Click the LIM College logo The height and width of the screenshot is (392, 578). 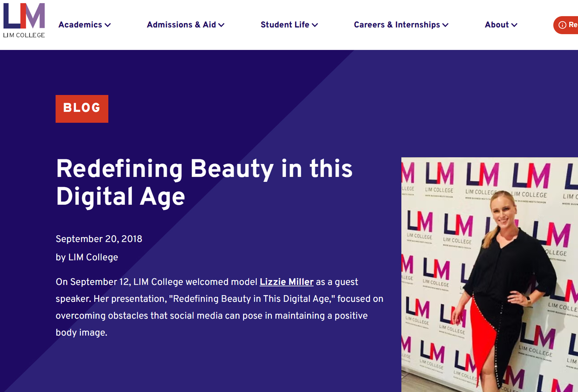[24, 21]
